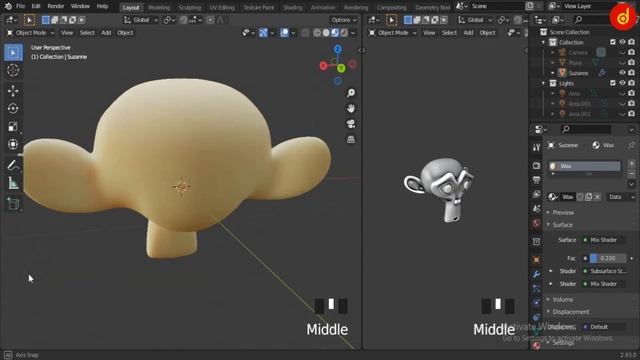Click Surface Mix Shader button
The height and width of the screenshot is (360, 640).
pyautogui.click(x=604, y=240)
